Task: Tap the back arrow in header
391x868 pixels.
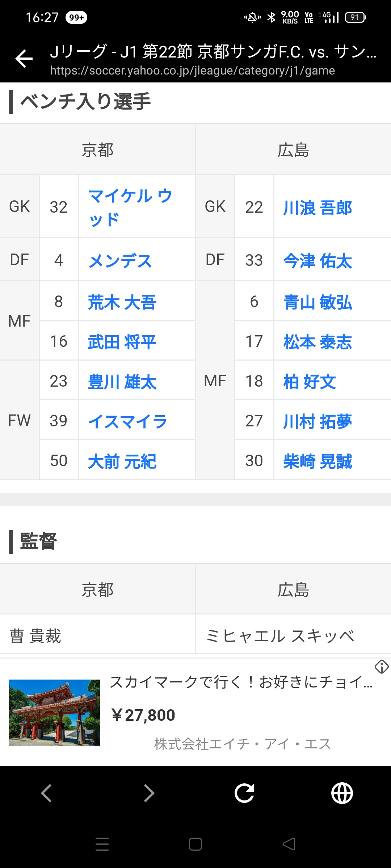Action: pos(24,59)
